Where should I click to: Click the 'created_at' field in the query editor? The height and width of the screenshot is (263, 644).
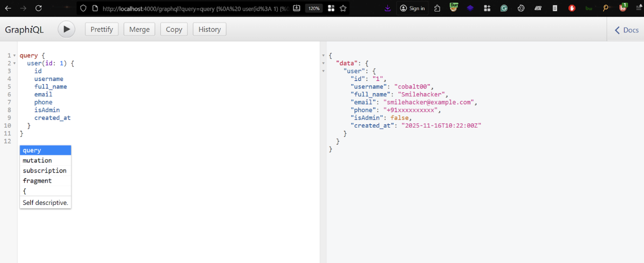[52, 117]
